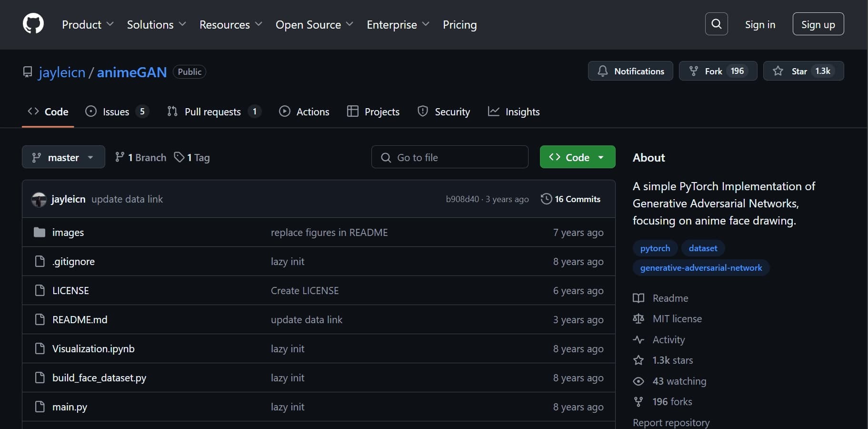Image resolution: width=868 pixels, height=429 pixels.
Task: Click the file icon beside .gitignore
Action: [x=40, y=261]
